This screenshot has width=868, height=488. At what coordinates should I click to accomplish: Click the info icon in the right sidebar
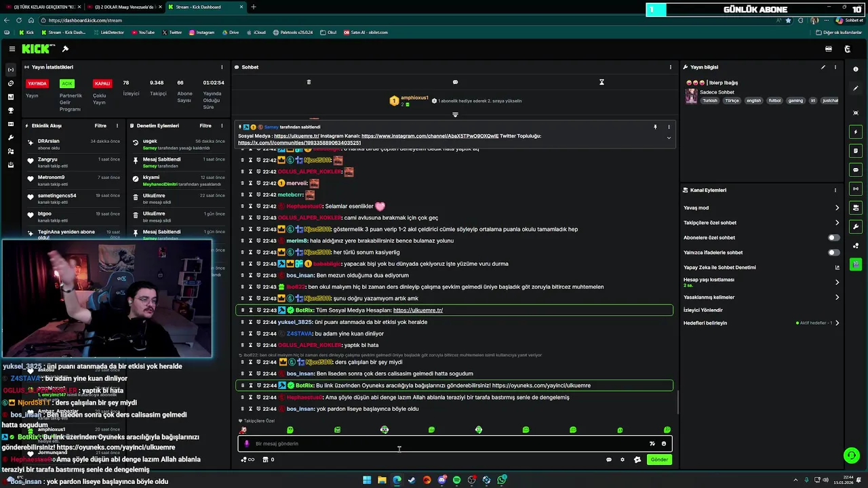(x=856, y=69)
